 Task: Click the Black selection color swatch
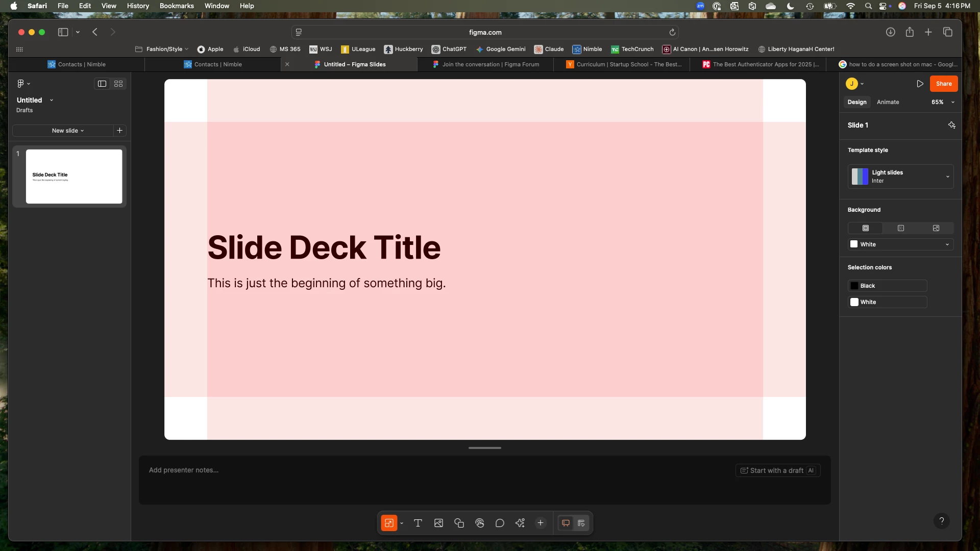click(854, 286)
